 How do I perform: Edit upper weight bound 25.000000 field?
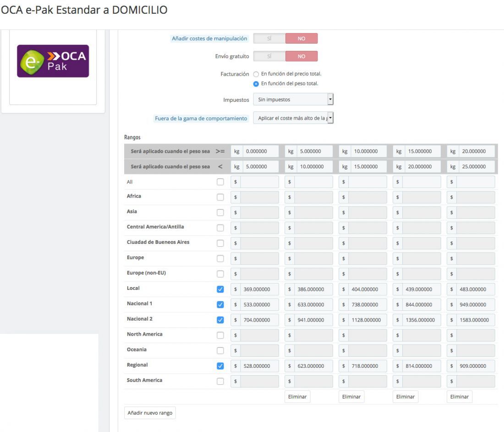[477, 166]
